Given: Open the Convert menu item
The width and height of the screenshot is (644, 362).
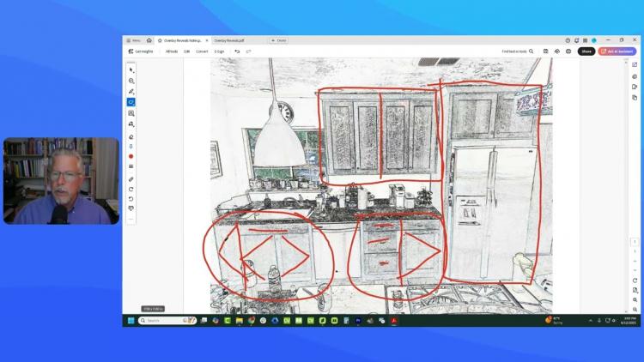Looking at the screenshot, I should pyautogui.click(x=202, y=51).
